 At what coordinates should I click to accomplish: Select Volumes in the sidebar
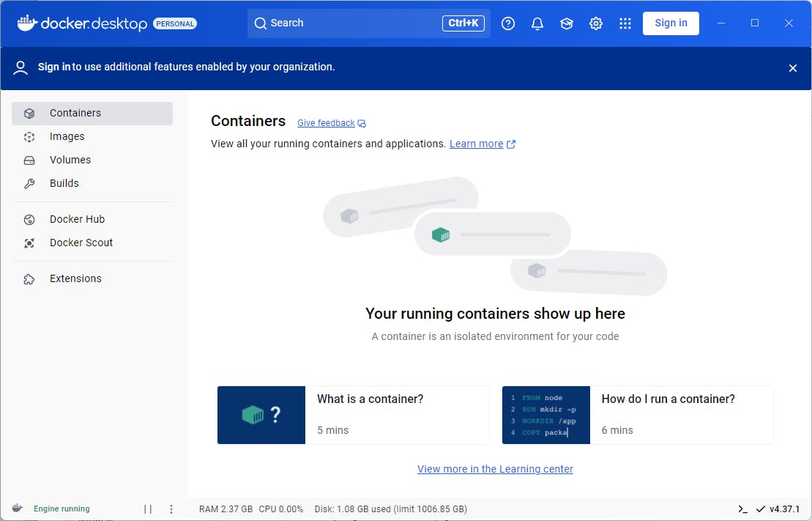pyautogui.click(x=92, y=160)
